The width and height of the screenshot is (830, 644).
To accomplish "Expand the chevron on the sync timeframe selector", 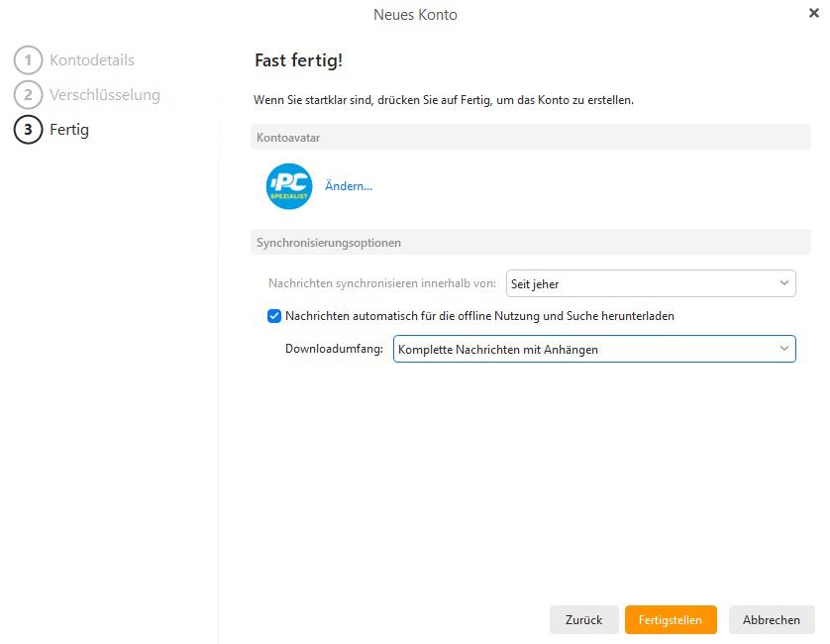I will pyautogui.click(x=785, y=283).
